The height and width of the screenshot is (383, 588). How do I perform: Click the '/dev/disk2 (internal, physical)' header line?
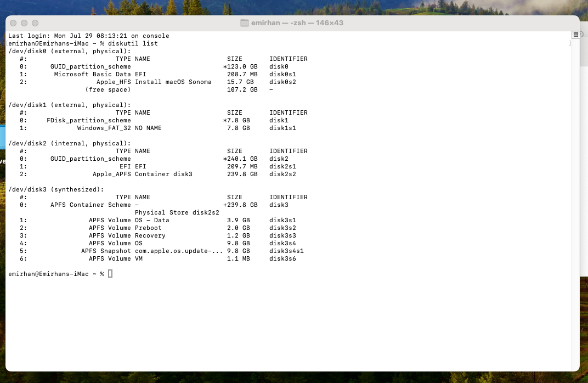(x=69, y=143)
